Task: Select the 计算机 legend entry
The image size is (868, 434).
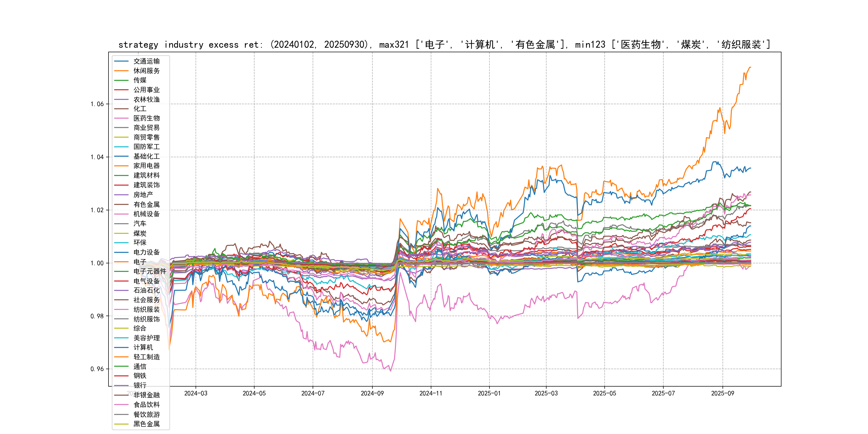Action: pyautogui.click(x=143, y=347)
